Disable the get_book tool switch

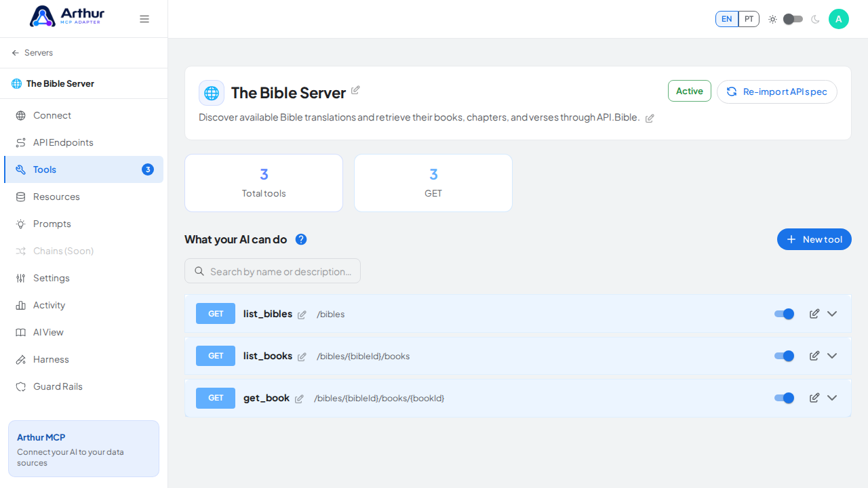point(785,398)
